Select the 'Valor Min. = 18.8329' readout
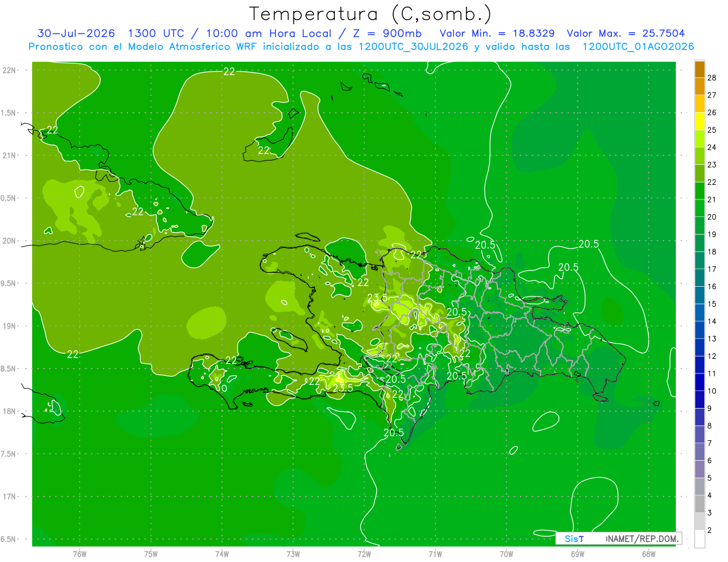 click(497, 33)
